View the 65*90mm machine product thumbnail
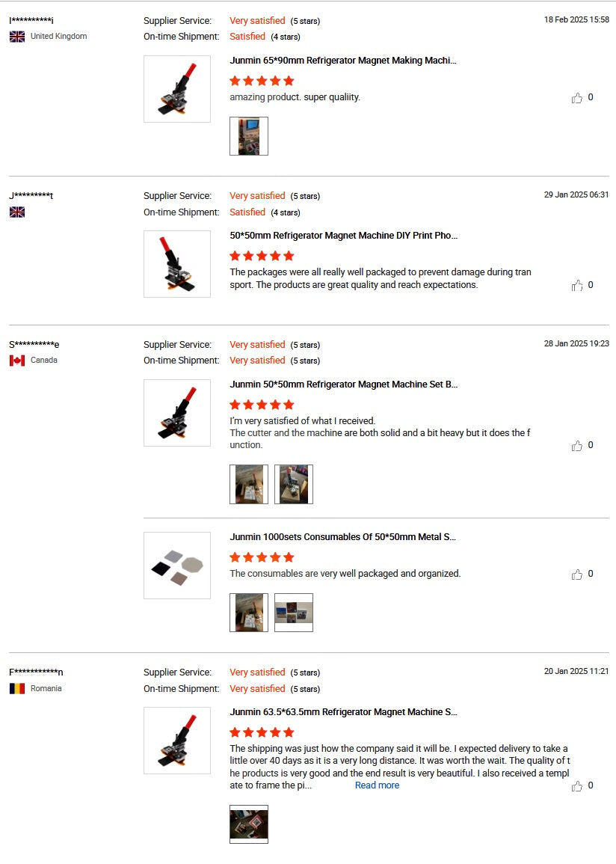 [x=177, y=89]
